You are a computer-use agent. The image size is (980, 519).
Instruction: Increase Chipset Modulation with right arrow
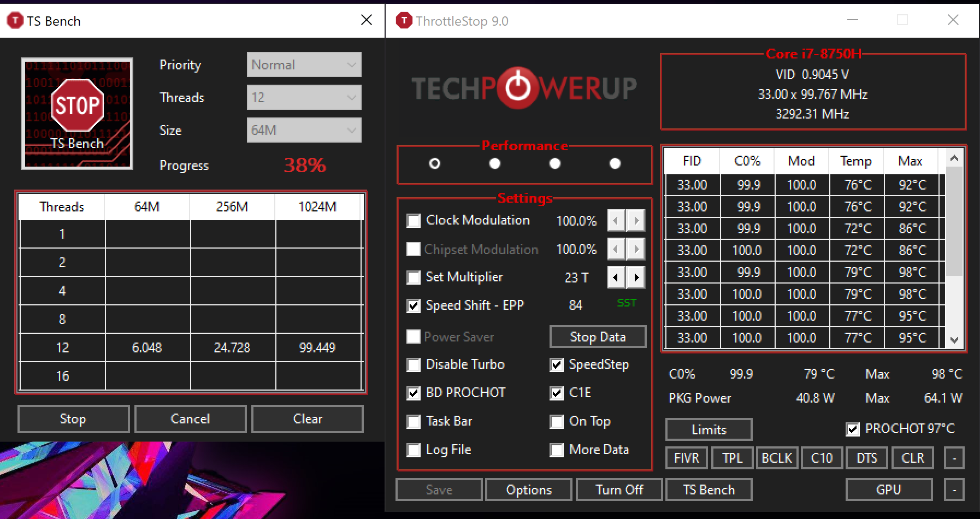point(636,249)
